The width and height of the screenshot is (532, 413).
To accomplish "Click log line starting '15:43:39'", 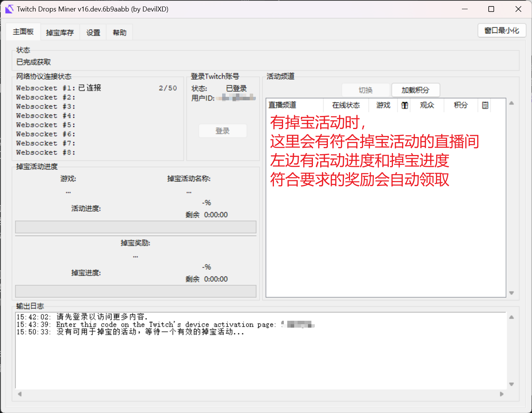I will [165, 325].
